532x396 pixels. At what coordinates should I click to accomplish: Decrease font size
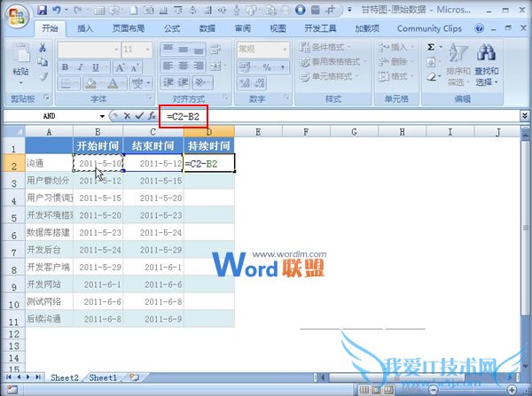pyautogui.click(x=135, y=67)
